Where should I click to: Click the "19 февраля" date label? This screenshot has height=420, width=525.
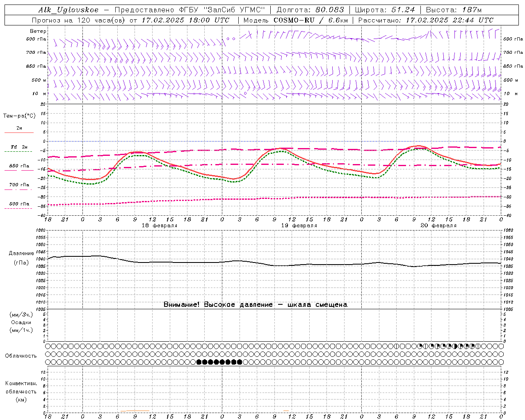299,226
